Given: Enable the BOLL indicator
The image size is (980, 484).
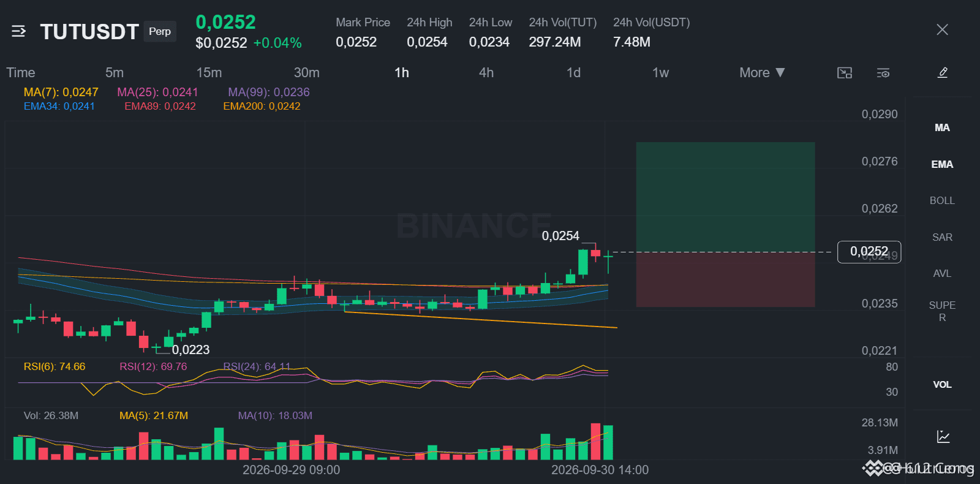Looking at the screenshot, I should point(942,200).
